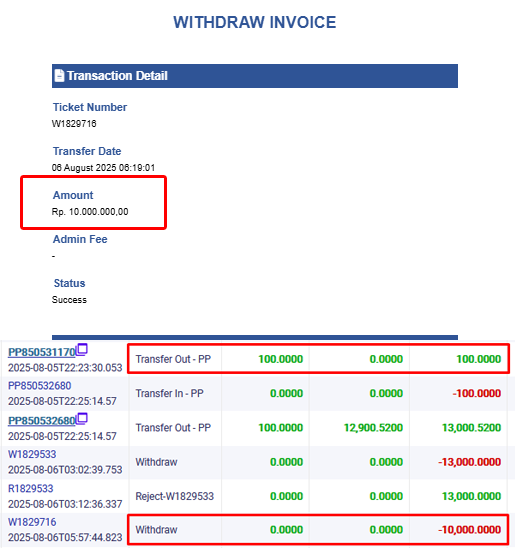Click the Amount label
This screenshot has width=515, height=551.
(x=73, y=195)
